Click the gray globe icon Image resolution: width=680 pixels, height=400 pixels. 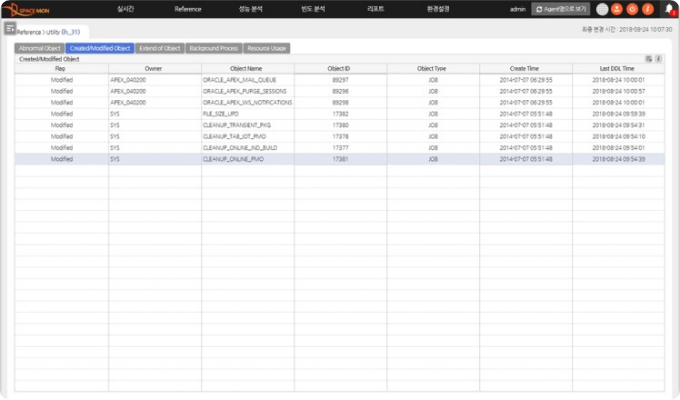tap(602, 9)
